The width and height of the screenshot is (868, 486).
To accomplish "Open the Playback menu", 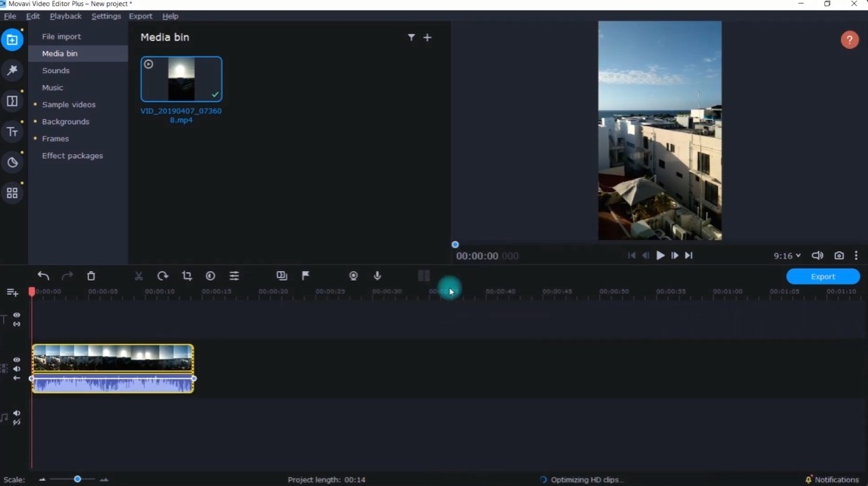I will [x=66, y=16].
